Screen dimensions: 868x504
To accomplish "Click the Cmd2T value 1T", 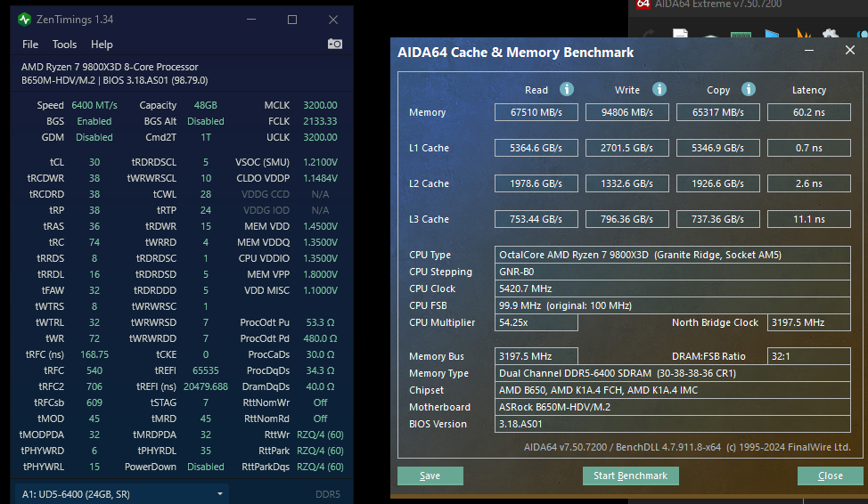I will coord(205,137).
